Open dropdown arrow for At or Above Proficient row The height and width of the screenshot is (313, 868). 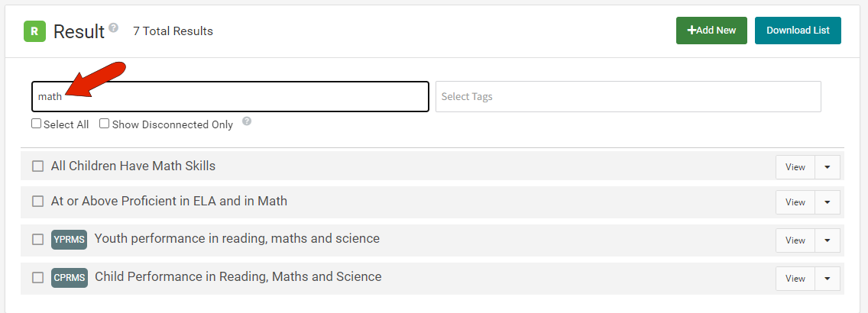point(828,202)
